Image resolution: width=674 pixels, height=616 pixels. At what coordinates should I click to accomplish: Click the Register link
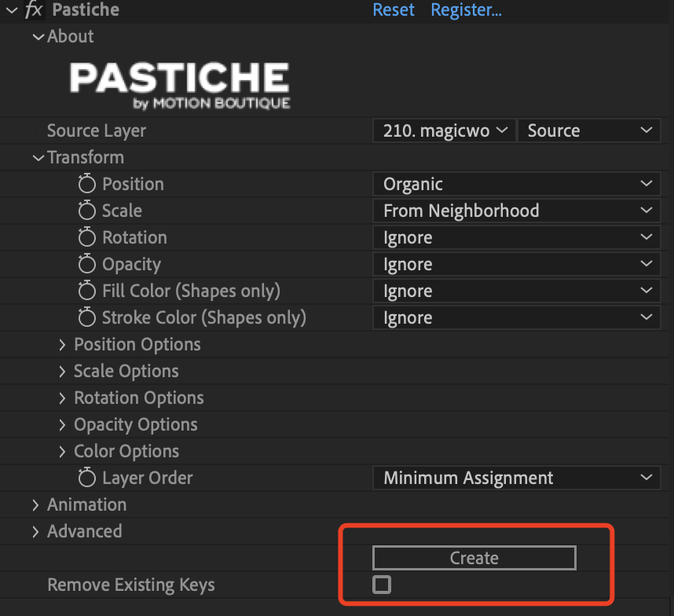point(466,10)
